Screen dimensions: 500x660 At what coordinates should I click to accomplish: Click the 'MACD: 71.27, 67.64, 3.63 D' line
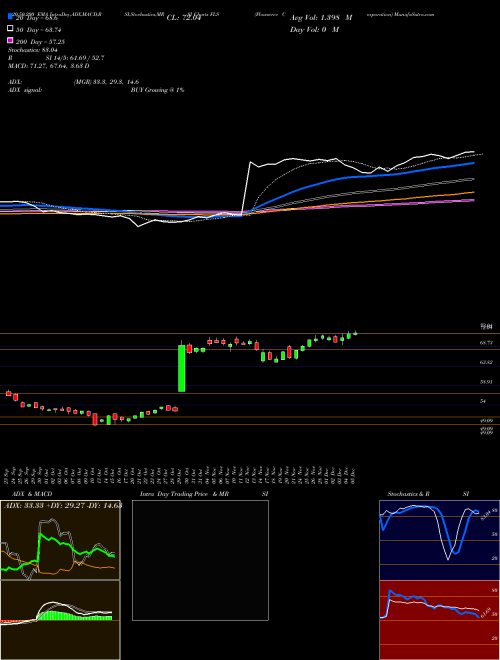(49, 66)
